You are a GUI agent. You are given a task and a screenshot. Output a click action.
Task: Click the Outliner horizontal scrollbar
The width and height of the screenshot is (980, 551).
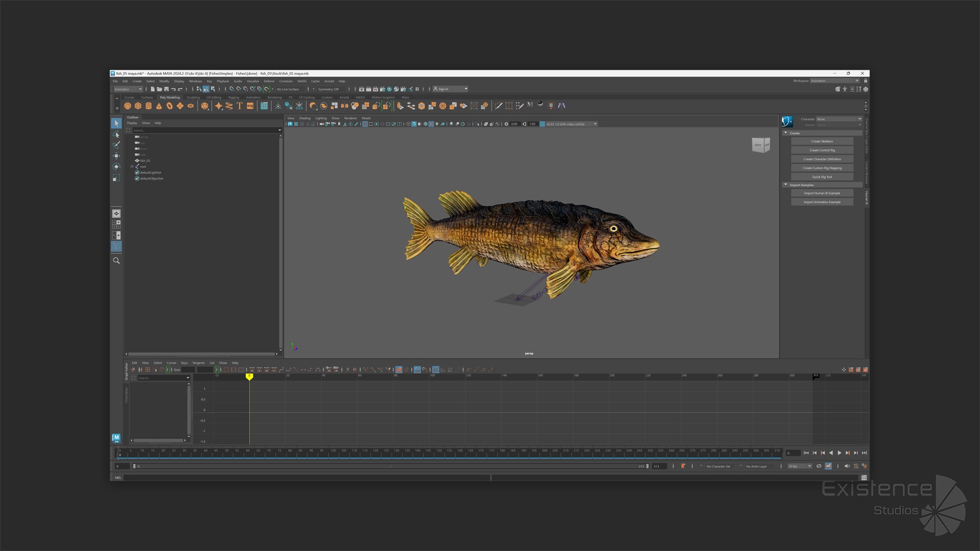202,354
